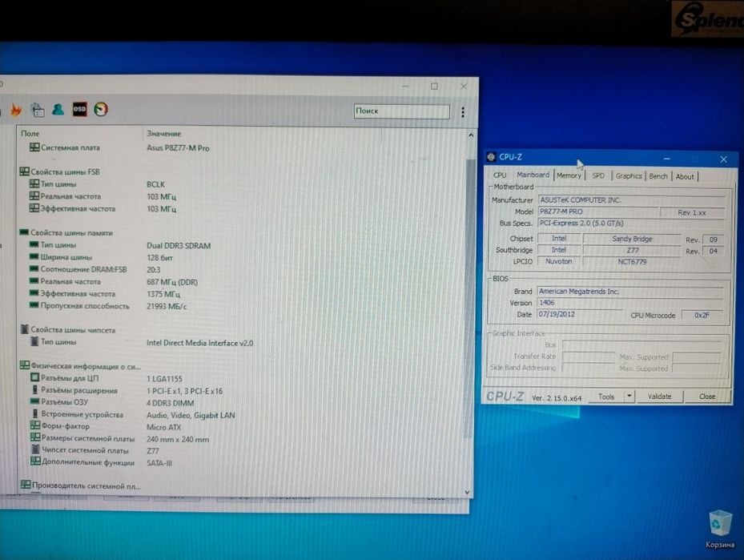Click the scroll-up arrow of the list

(471, 135)
